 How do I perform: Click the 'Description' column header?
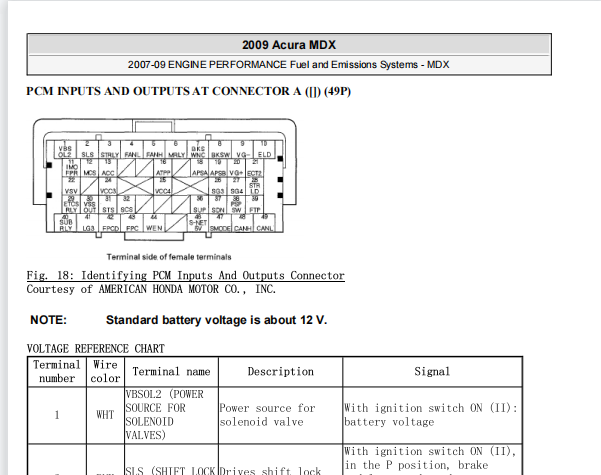click(x=281, y=371)
